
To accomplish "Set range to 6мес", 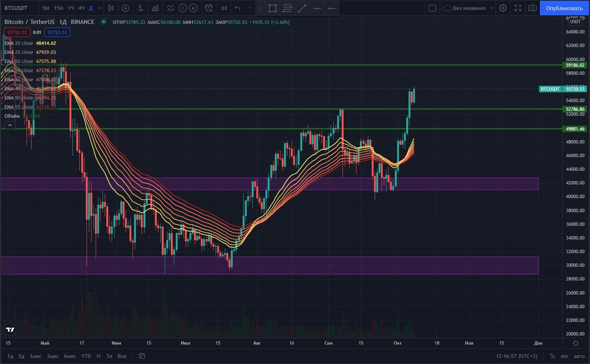I will pos(70,356).
